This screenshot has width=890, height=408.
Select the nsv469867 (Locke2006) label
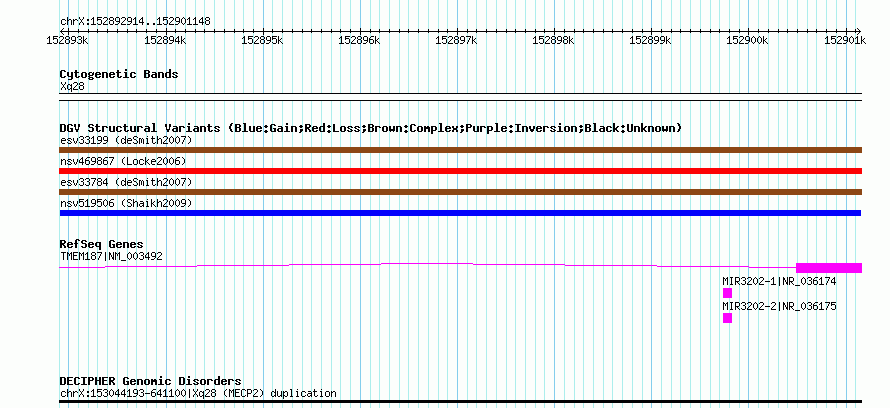(123, 161)
